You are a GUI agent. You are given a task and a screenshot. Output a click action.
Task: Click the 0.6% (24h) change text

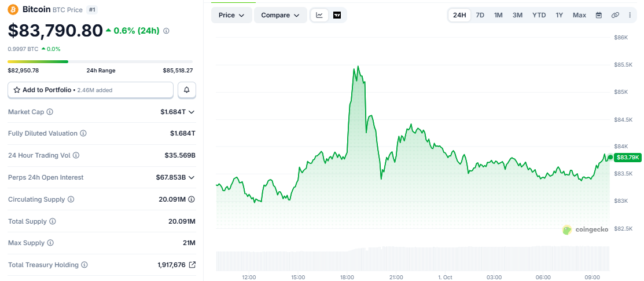click(137, 31)
